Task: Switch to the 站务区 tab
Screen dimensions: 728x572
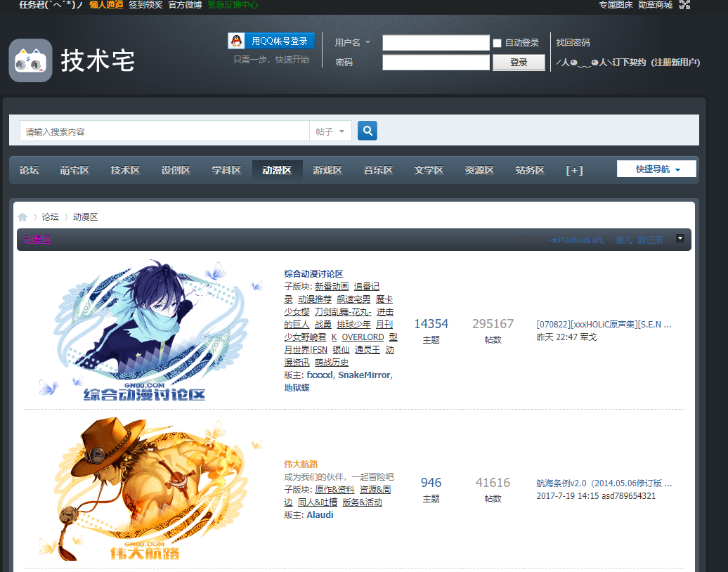Action: (x=531, y=170)
